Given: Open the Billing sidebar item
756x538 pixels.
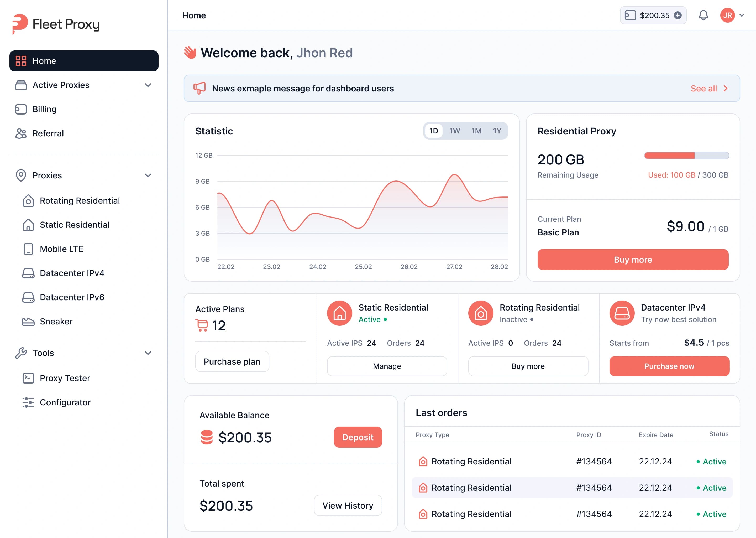Looking at the screenshot, I should coord(44,109).
